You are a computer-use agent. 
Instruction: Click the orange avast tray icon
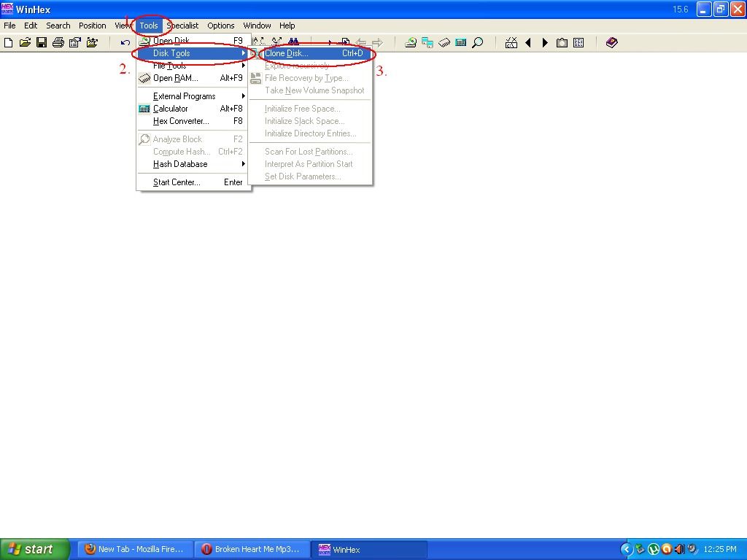pyautogui.click(x=667, y=550)
